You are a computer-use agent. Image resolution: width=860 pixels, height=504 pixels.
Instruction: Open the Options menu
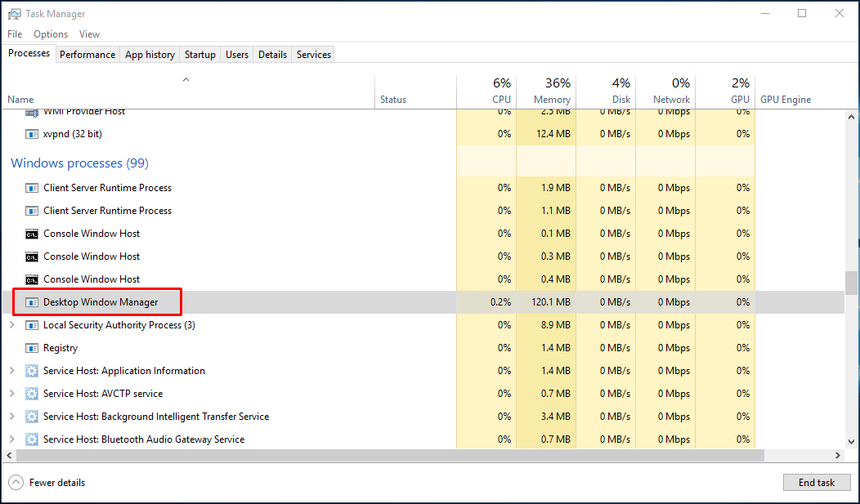click(51, 34)
